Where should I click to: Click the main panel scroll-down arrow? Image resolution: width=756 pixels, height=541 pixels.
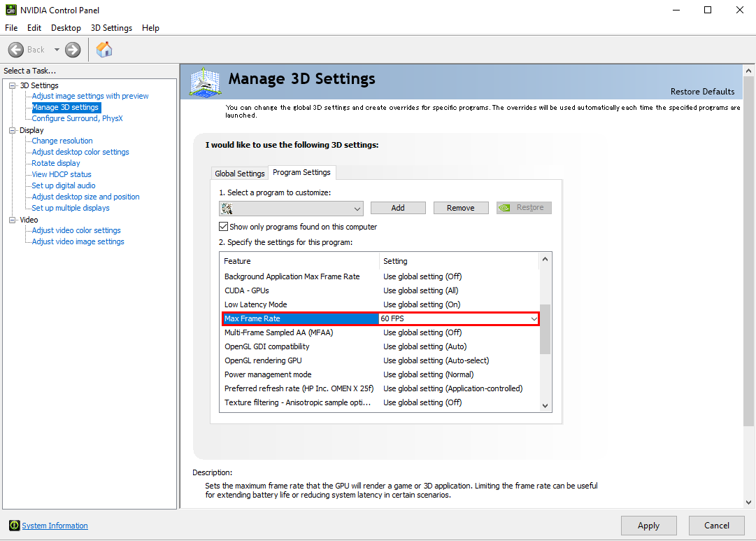(748, 502)
